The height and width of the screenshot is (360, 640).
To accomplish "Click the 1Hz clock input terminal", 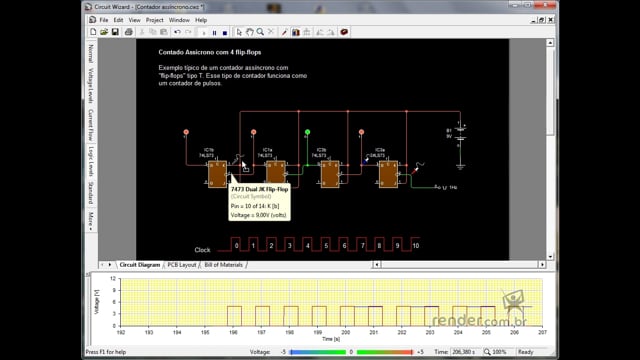I will [x=446, y=187].
